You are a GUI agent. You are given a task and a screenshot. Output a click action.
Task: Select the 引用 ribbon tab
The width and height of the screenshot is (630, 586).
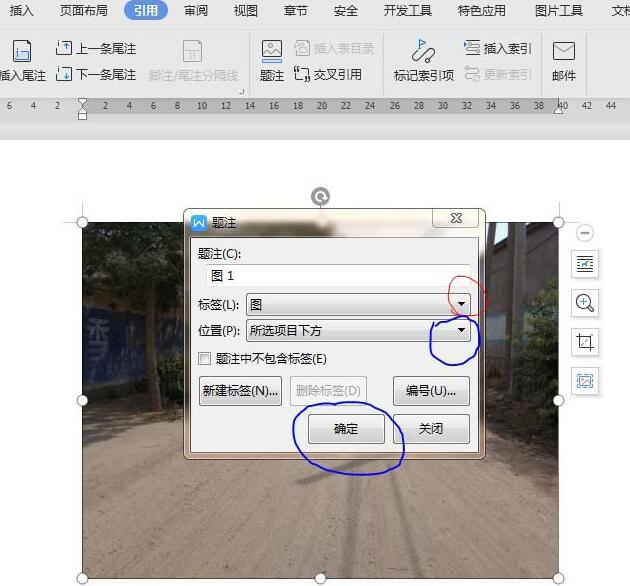pos(146,10)
